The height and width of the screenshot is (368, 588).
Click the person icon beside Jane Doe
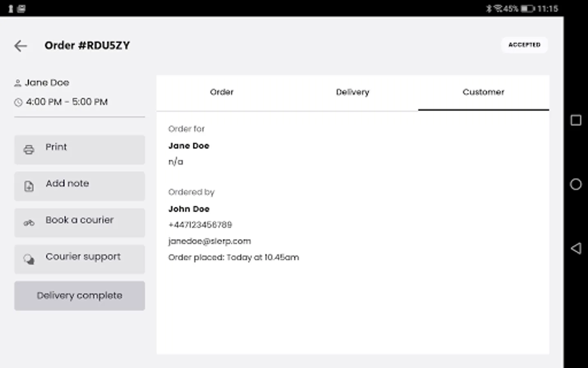18,83
